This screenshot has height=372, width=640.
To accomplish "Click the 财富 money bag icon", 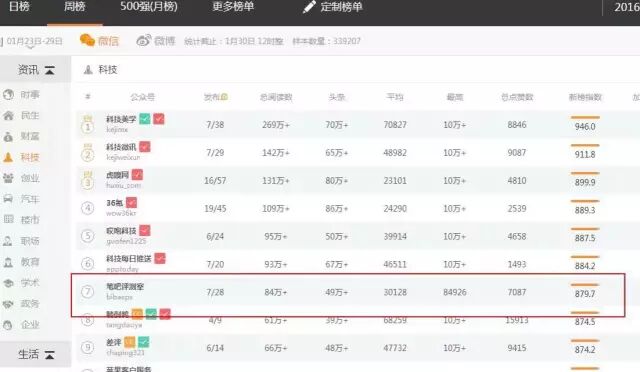I will pyautogui.click(x=8, y=136).
